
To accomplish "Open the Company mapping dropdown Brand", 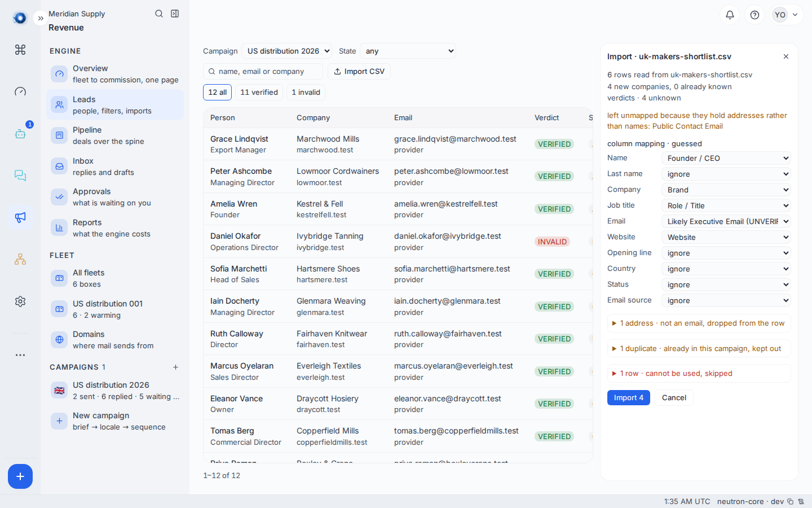I will [726, 190].
